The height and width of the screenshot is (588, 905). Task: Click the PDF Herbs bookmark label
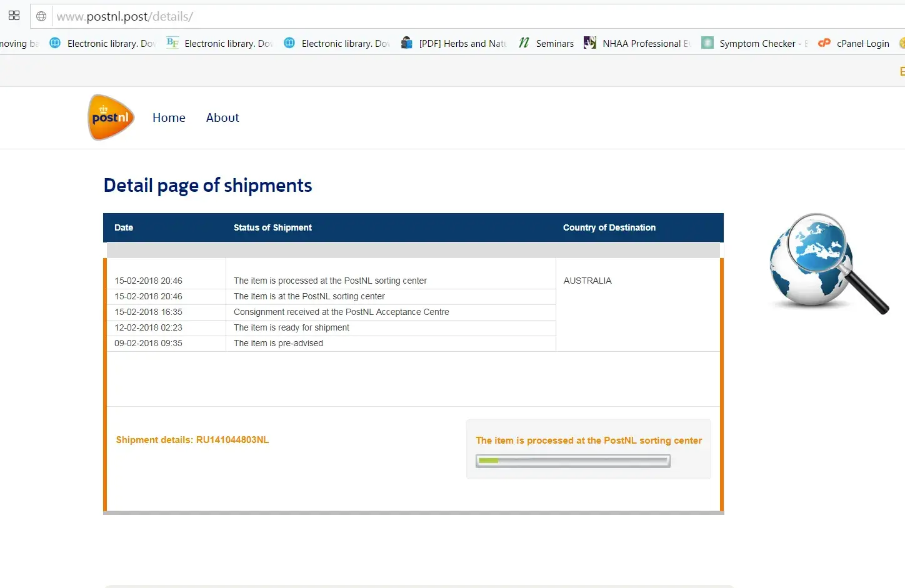coord(462,43)
